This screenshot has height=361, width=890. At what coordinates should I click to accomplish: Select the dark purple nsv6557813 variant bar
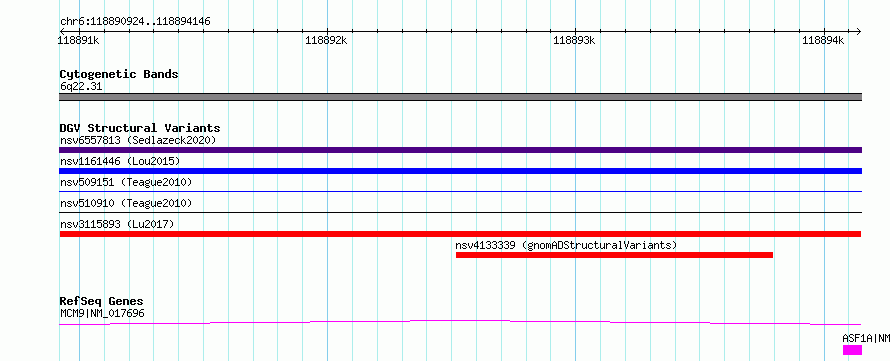point(460,150)
